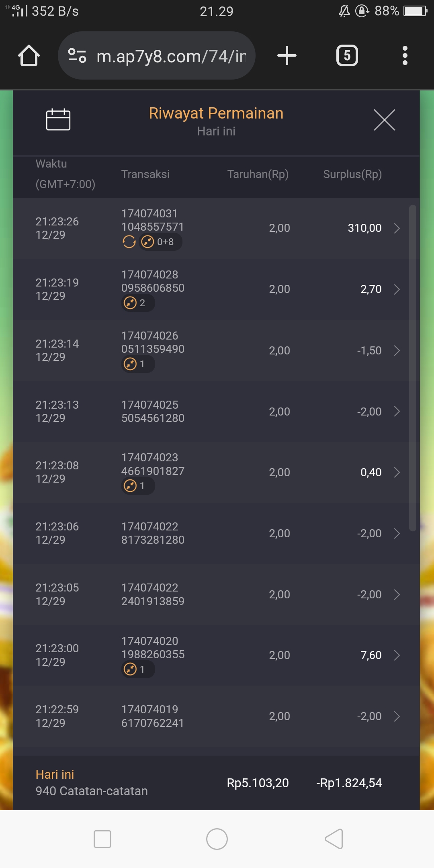
Task: Expand the 2,70 surplus transaction row
Action: click(x=397, y=289)
